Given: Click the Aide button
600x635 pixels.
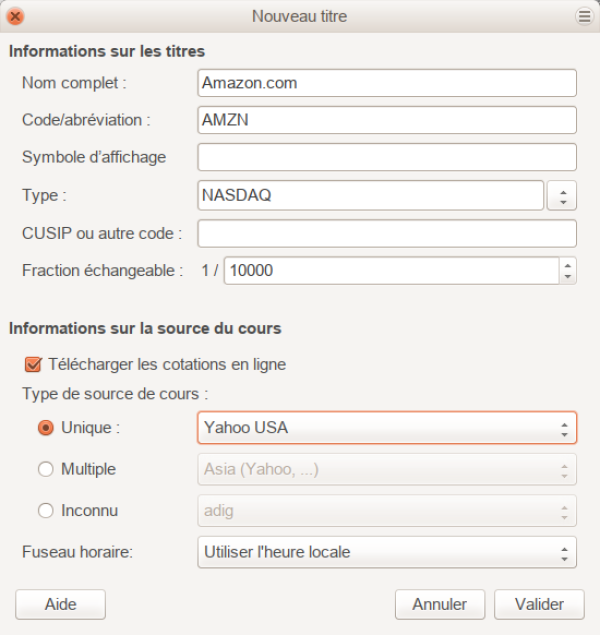Looking at the screenshot, I should (60, 604).
